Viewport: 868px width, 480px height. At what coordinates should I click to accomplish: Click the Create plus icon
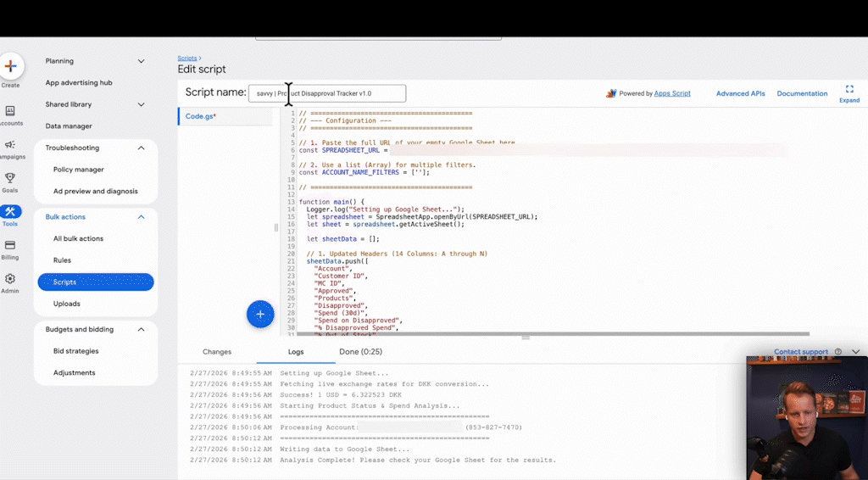(11, 66)
